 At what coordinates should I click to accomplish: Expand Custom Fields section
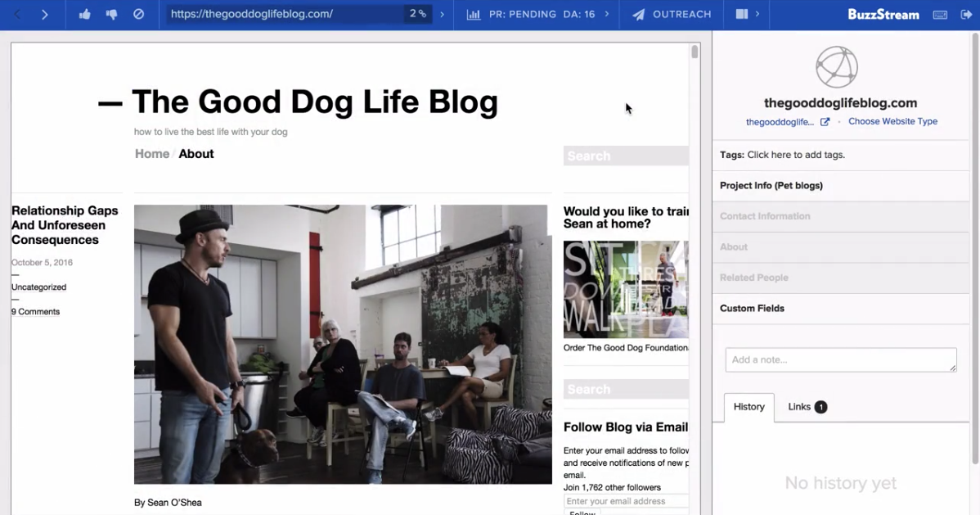841,309
